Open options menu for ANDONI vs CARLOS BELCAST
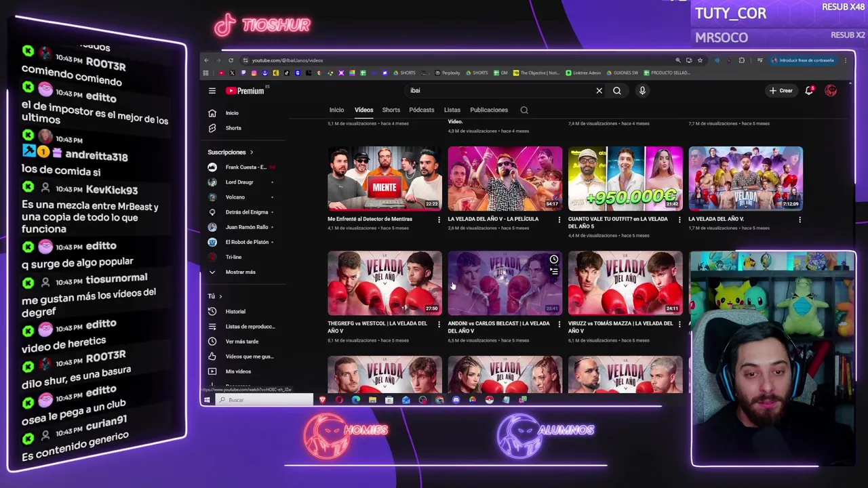Viewport: 868px width, 488px height. tap(559, 325)
